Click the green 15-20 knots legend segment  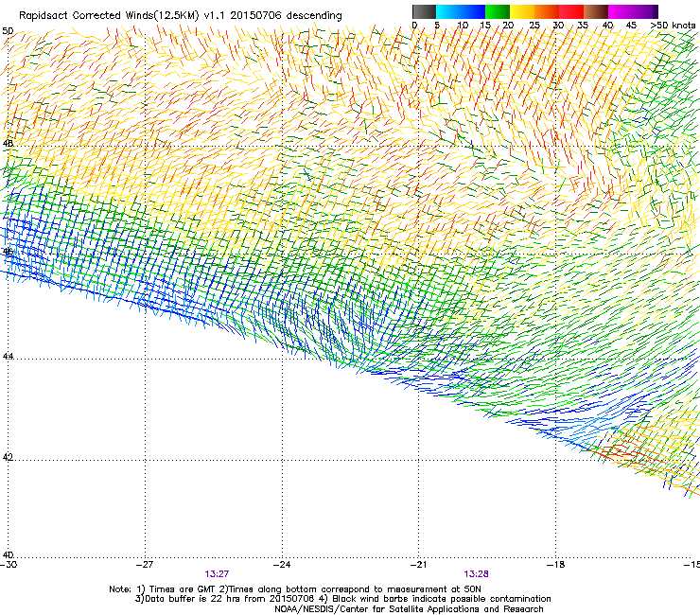tap(498, 11)
